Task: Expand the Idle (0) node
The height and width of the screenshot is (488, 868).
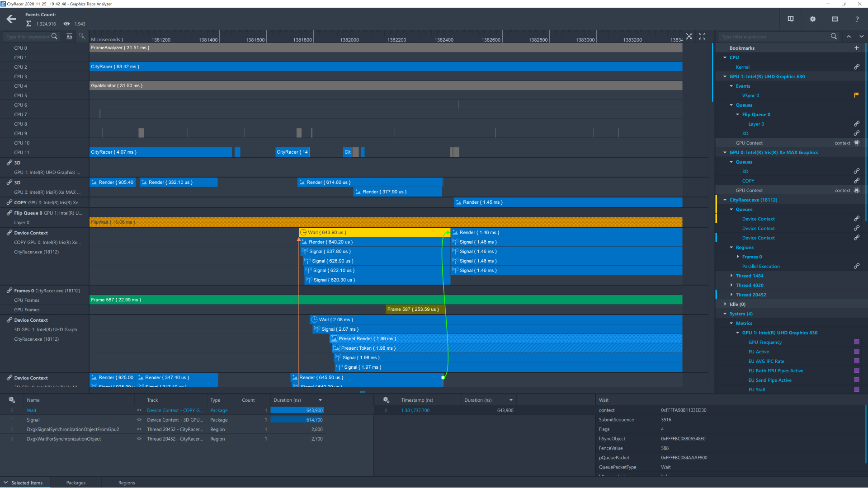Action: pyautogui.click(x=725, y=304)
